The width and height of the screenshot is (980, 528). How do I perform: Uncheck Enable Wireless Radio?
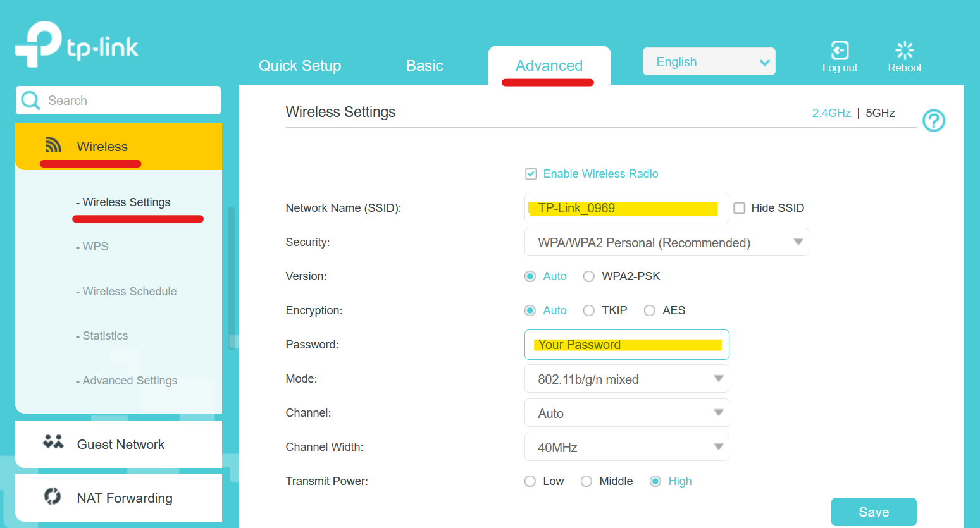point(531,174)
